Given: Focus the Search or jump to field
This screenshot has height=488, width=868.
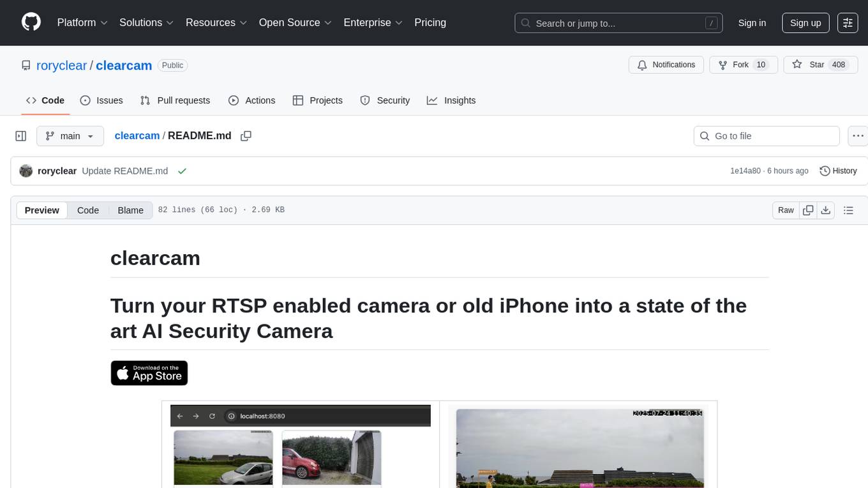Looking at the screenshot, I should (618, 23).
